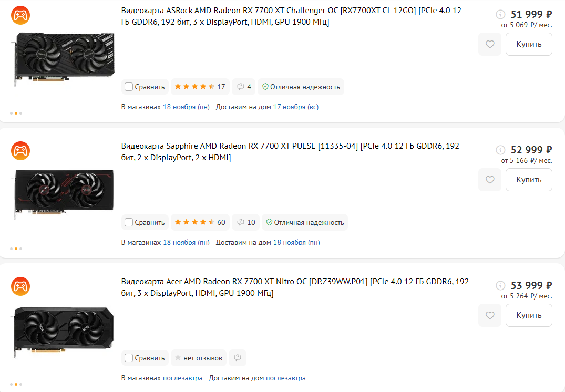This screenshot has height=392, width=565.
Task: Open price info icon next to 51 999 ₽
Action: click(x=500, y=14)
